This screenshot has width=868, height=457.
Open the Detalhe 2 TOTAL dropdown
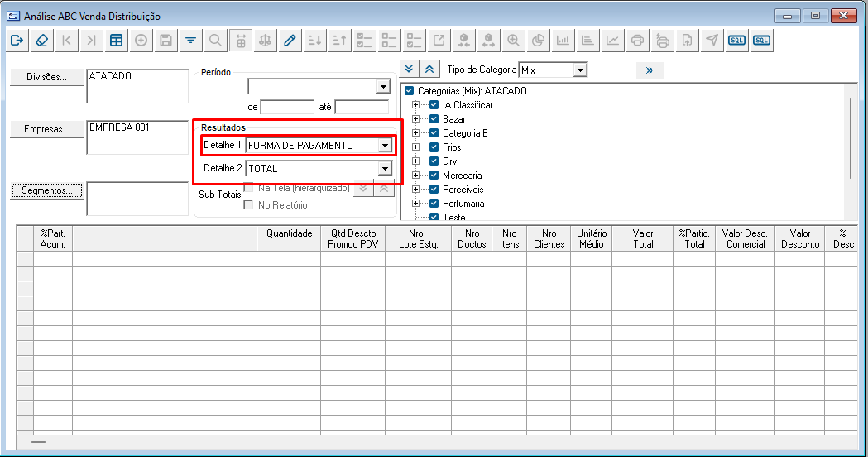[385, 168]
